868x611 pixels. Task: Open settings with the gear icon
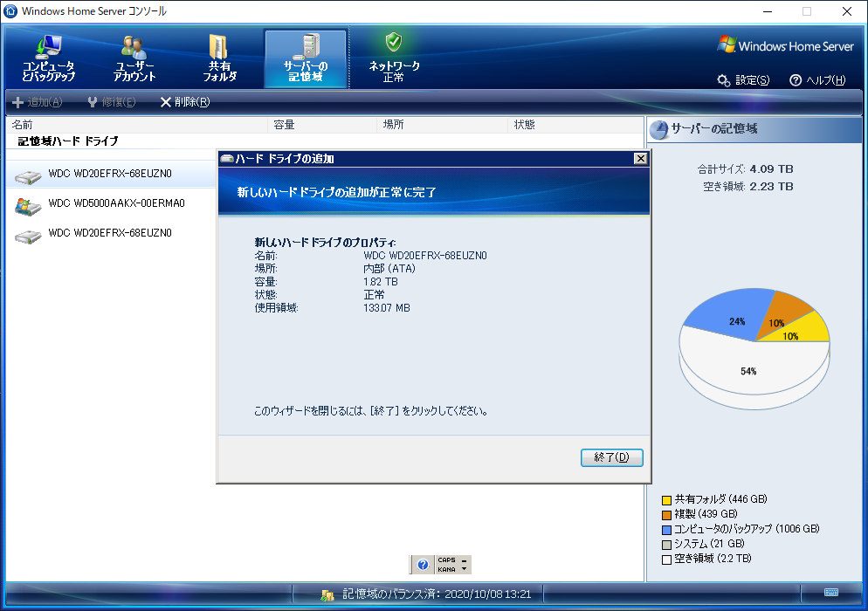coord(723,81)
